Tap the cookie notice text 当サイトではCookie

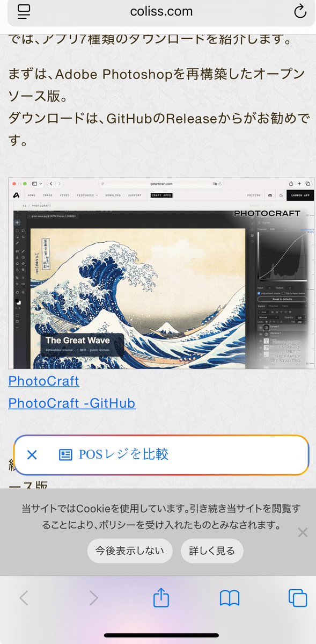(x=161, y=517)
